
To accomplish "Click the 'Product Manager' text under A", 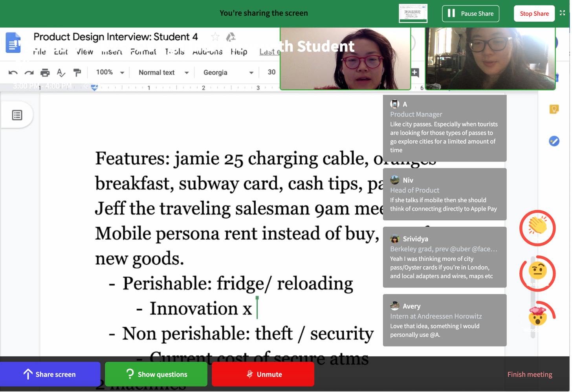I will (x=416, y=114).
